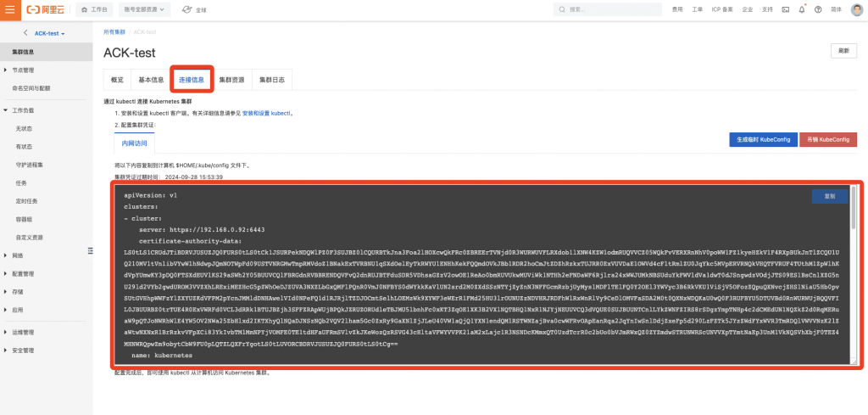Viewport: 868px width, 415px height.
Task: Click 吊销 KubeConfig button
Action: click(x=828, y=140)
